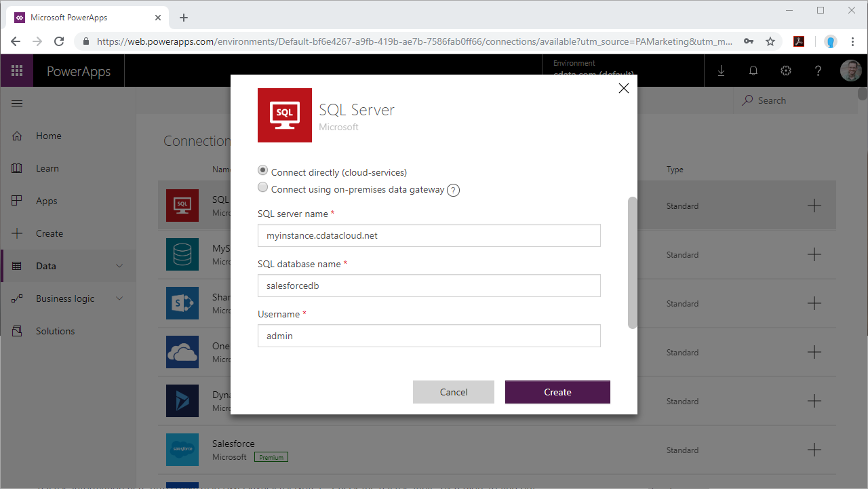The image size is (868, 489).
Task: Open the help question mark in header
Action: (x=818, y=71)
